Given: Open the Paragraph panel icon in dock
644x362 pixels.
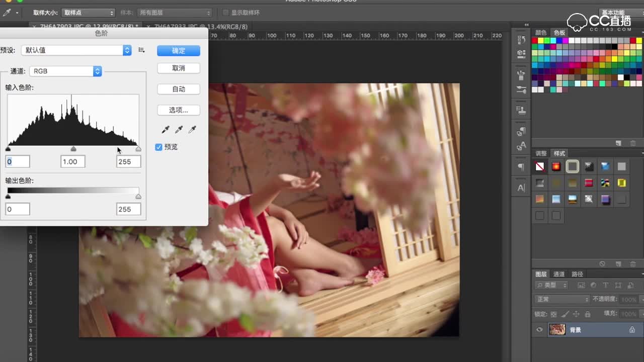Looking at the screenshot, I should click(521, 167).
